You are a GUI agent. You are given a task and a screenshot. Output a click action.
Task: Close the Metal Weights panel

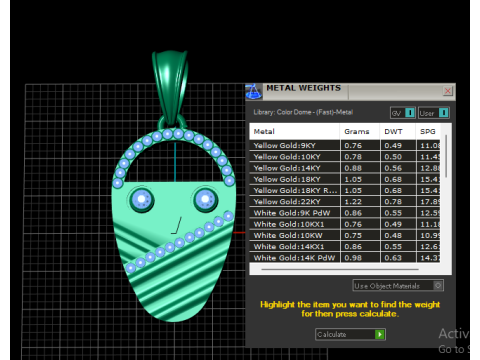(448, 91)
